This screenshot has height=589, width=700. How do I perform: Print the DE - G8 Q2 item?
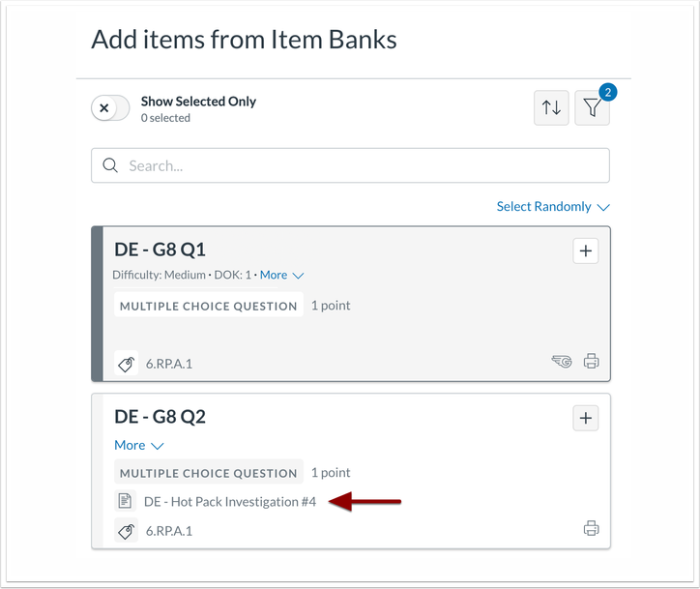pos(592,528)
